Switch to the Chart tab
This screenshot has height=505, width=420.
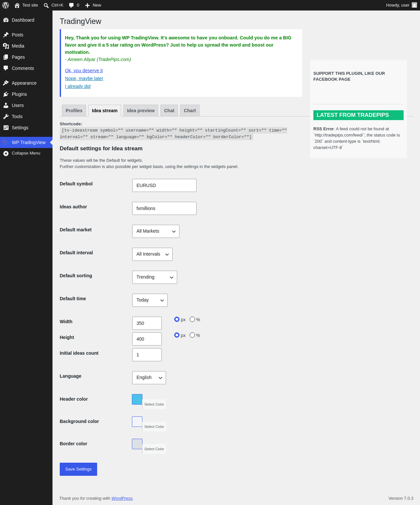pyautogui.click(x=190, y=111)
